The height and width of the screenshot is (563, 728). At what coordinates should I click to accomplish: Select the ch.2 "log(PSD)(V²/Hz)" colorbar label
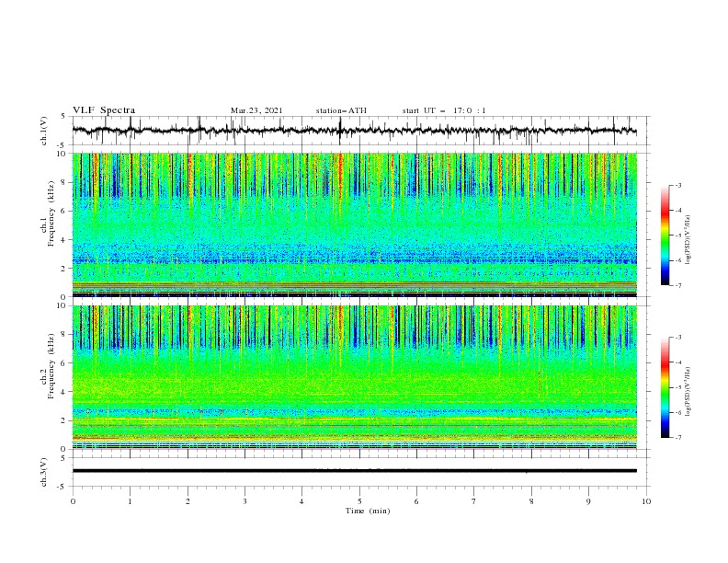click(688, 392)
